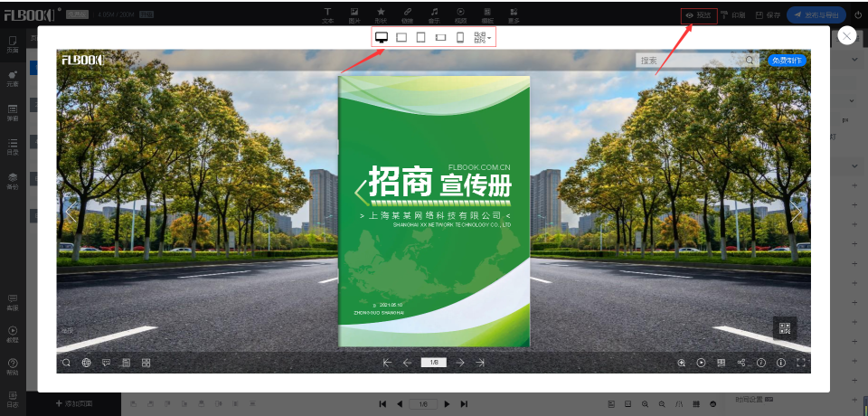Jump to last page in viewer

coord(480,363)
